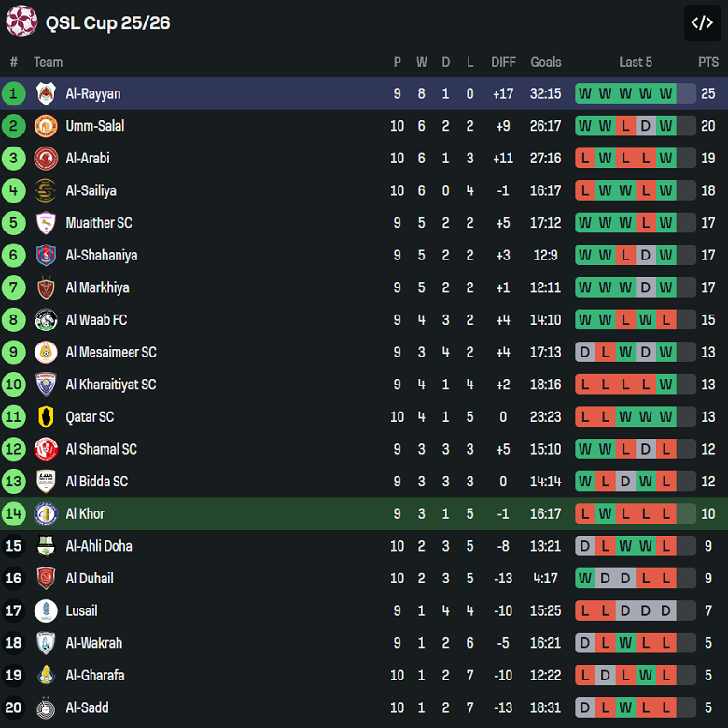
Task: Open the Al-Gharafa club logo
Action: click(x=46, y=675)
